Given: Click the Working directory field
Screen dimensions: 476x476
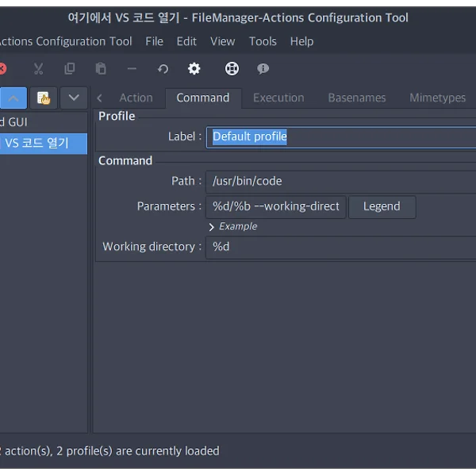Looking at the screenshot, I should 341,248.
